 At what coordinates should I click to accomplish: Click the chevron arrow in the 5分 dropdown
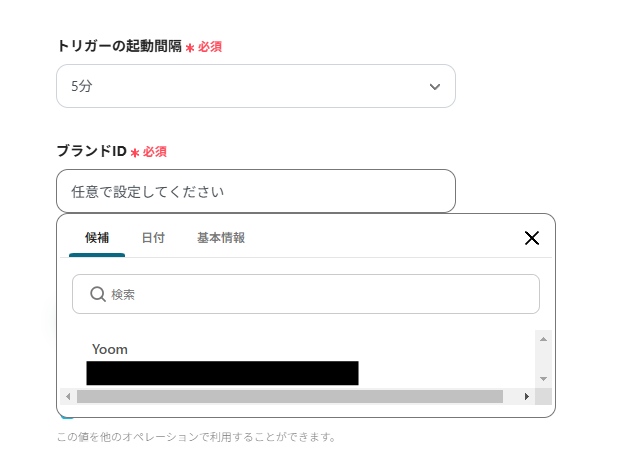[435, 87]
